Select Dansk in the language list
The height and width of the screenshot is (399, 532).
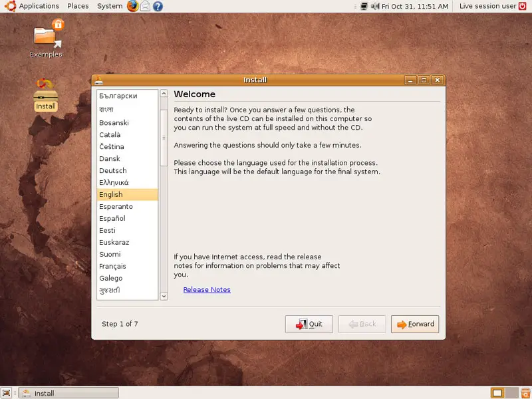(x=128, y=158)
